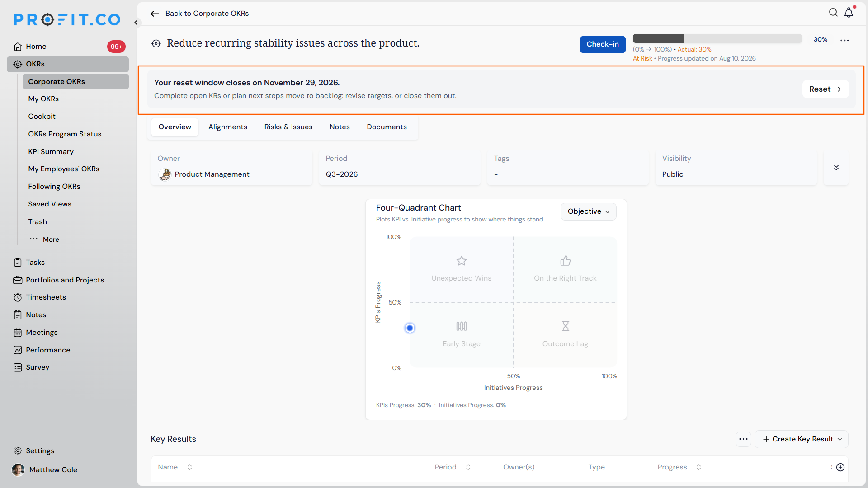Open the Create Key Result dropdown

point(802,439)
